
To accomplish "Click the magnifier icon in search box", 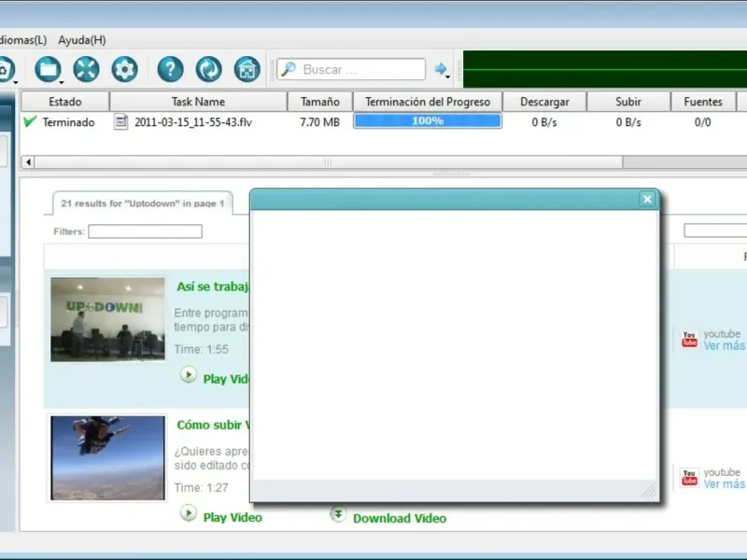I will point(289,69).
